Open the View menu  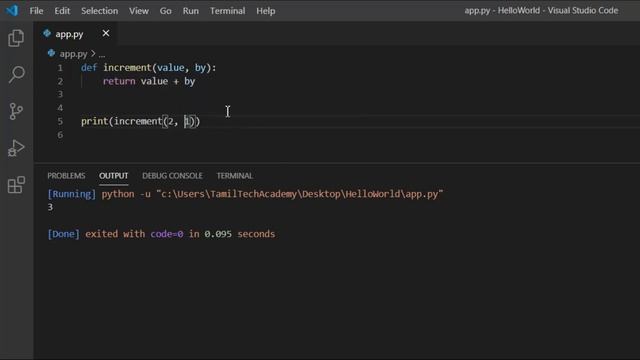pos(139,11)
